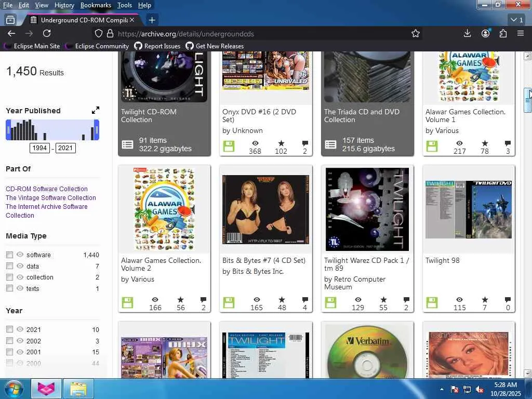
Task: Open the Eclipse Main Site bookmark
Action: tap(32, 46)
